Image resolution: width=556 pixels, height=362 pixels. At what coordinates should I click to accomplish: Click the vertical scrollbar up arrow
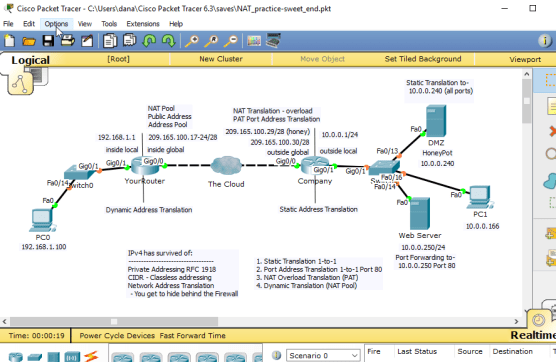(x=527, y=74)
